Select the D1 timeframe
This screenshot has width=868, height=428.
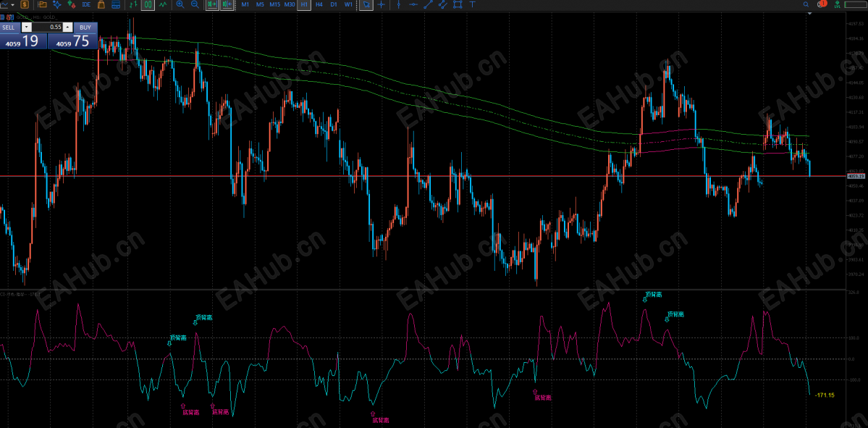[x=333, y=4]
